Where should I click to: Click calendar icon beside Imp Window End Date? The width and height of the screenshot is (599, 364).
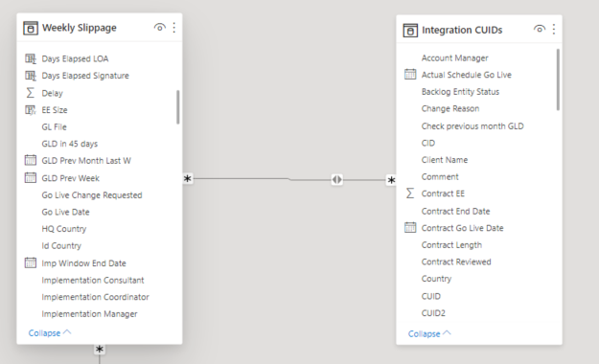coord(31,262)
